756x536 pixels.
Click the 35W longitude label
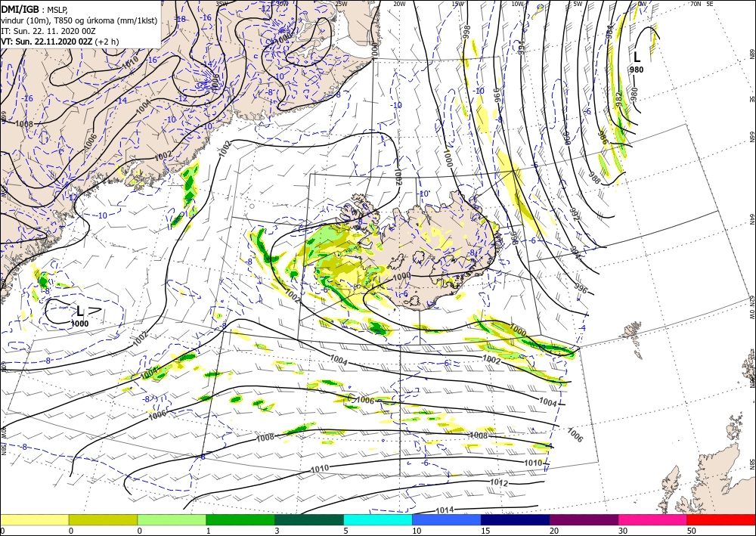(x=222, y=4)
